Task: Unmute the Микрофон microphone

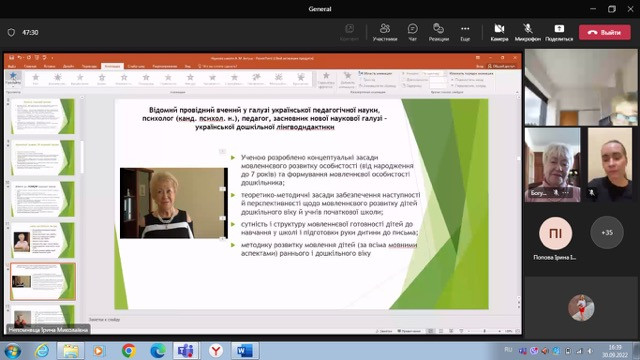Action: click(527, 32)
